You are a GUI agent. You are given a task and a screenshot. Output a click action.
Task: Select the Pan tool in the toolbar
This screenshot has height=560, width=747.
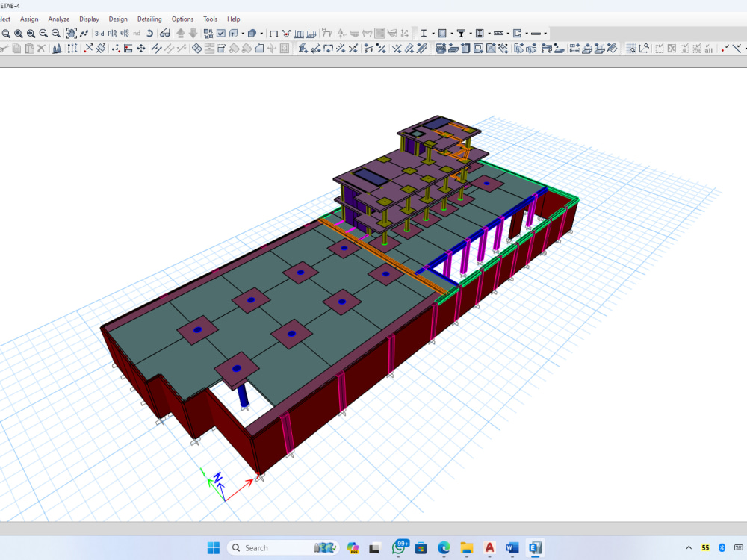coord(72,33)
